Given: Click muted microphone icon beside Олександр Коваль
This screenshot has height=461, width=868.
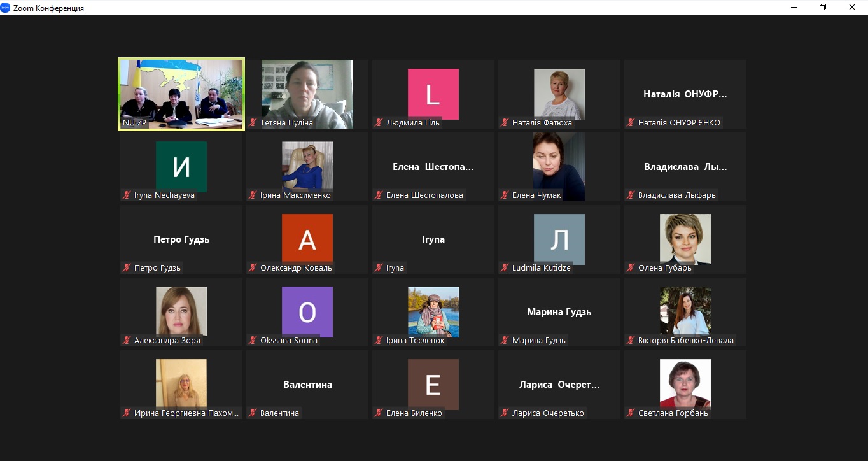Looking at the screenshot, I should (253, 268).
